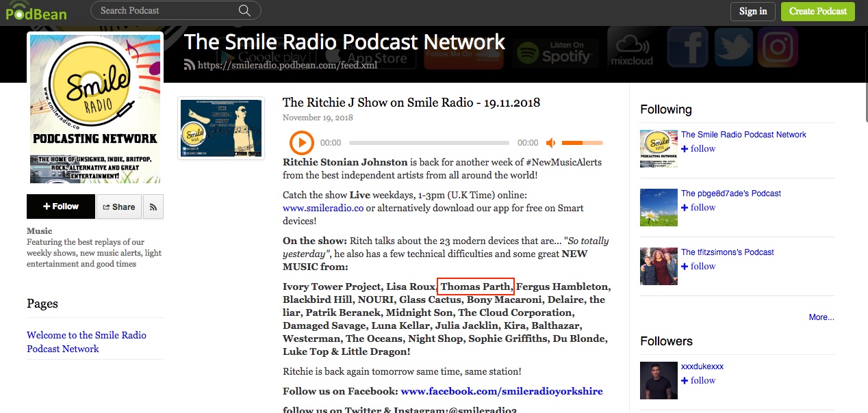Viewport: 868px width, 413px height.
Task: Open The Smile Radio Podcast Network in Following
Action: tap(743, 135)
